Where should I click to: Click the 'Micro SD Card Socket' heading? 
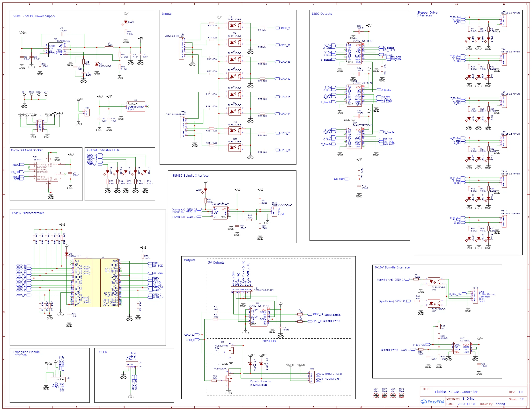pyautogui.click(x=27, y=150)
